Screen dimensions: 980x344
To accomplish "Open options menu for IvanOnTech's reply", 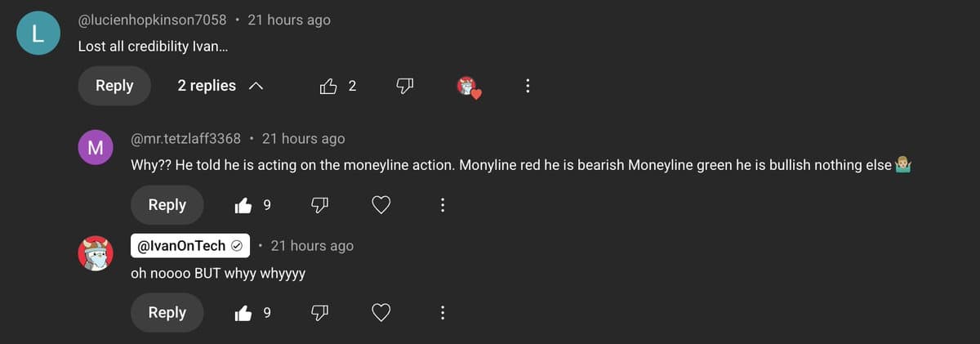I will (x=443, y=313).
